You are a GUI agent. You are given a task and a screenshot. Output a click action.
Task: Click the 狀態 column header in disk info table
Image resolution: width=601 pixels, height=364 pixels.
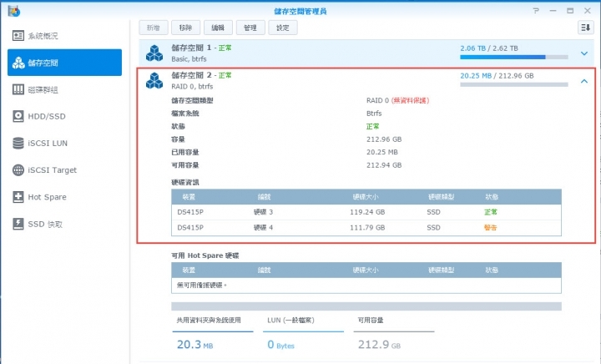click(x=492, y=196)
